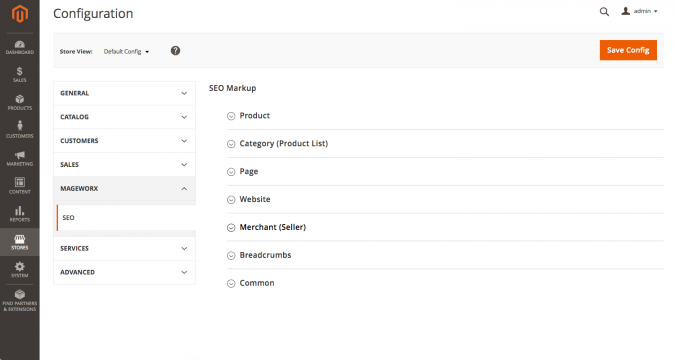Click the Magento logo
Screen dimensions: 675x360
point(20,14)
